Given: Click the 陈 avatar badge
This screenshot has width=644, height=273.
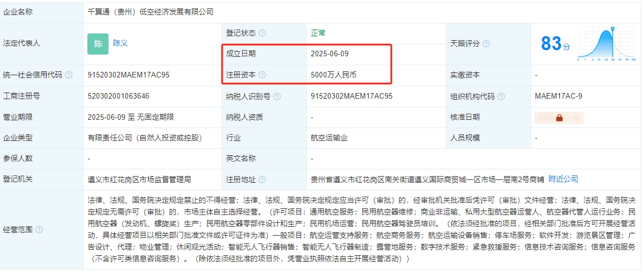Looking at the screenshot, I should click(98, 44).
